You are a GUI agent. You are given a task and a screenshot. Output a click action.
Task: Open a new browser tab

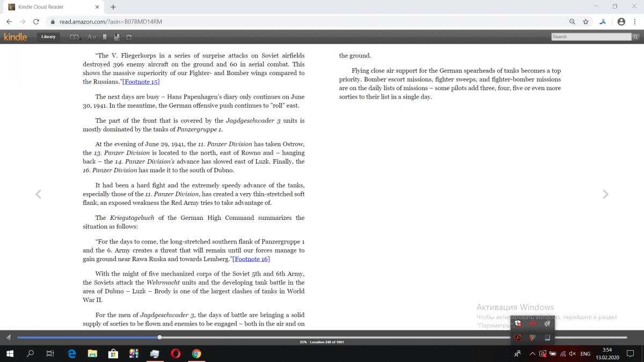pos(113,7)
